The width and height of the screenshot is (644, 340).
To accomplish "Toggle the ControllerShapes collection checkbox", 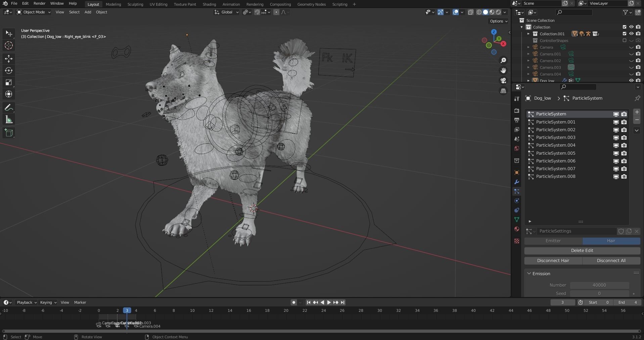I will [625, 40].
